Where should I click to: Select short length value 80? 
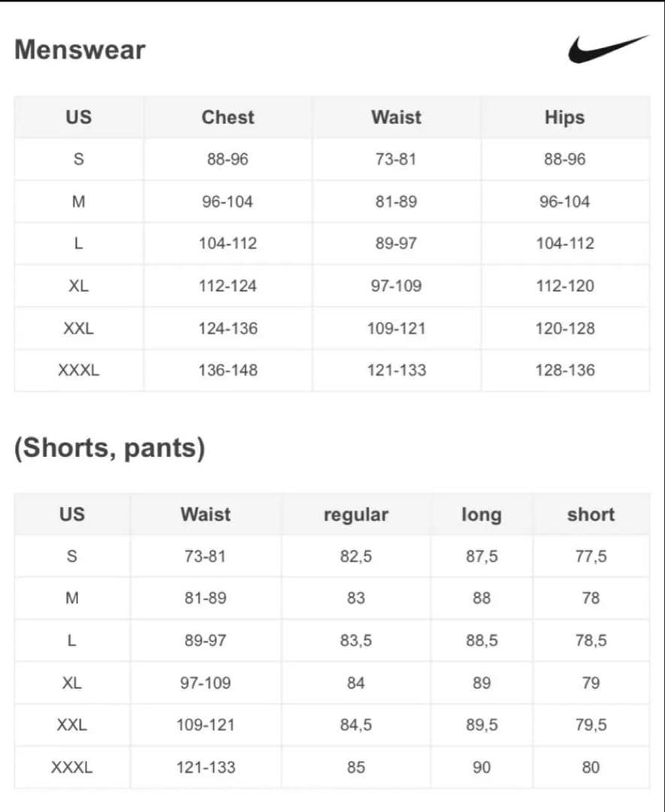click(x=591, y=767)
